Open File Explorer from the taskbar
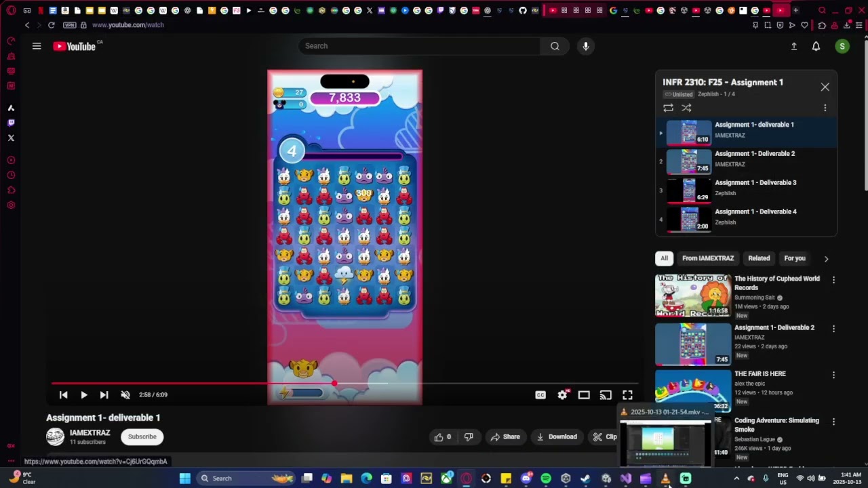This screenshot has height=488, width=868. pos(347,479)
